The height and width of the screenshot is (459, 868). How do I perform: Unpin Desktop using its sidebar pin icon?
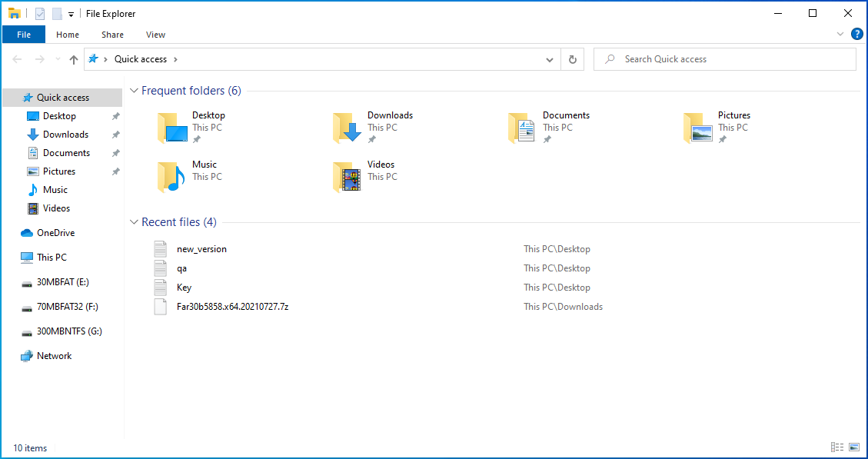point(115,116)
